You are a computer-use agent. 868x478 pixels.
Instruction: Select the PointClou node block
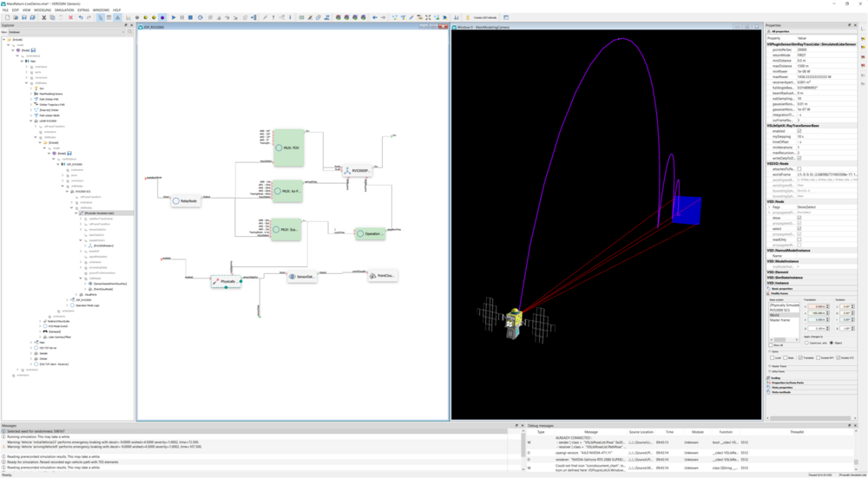click(383, 276)
